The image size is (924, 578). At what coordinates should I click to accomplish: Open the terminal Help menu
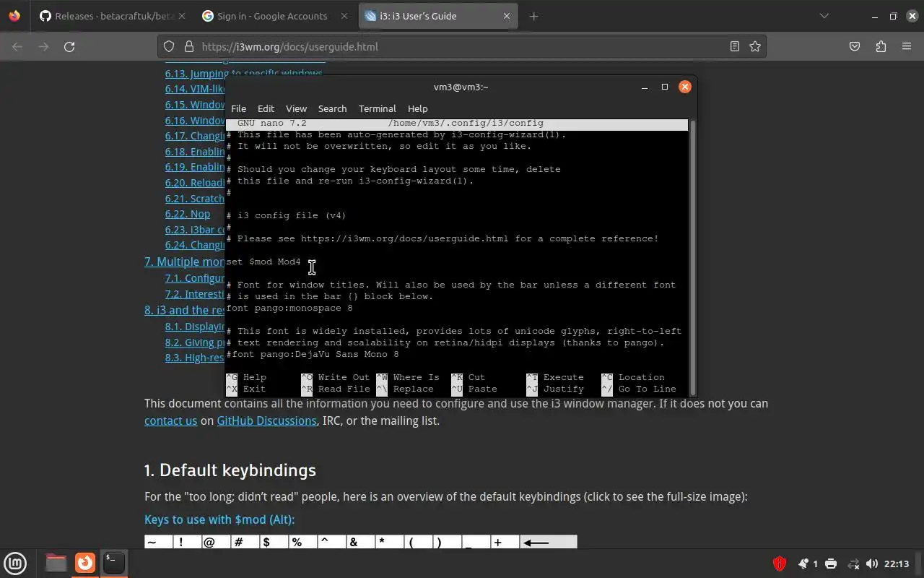(x=417, y=108)
